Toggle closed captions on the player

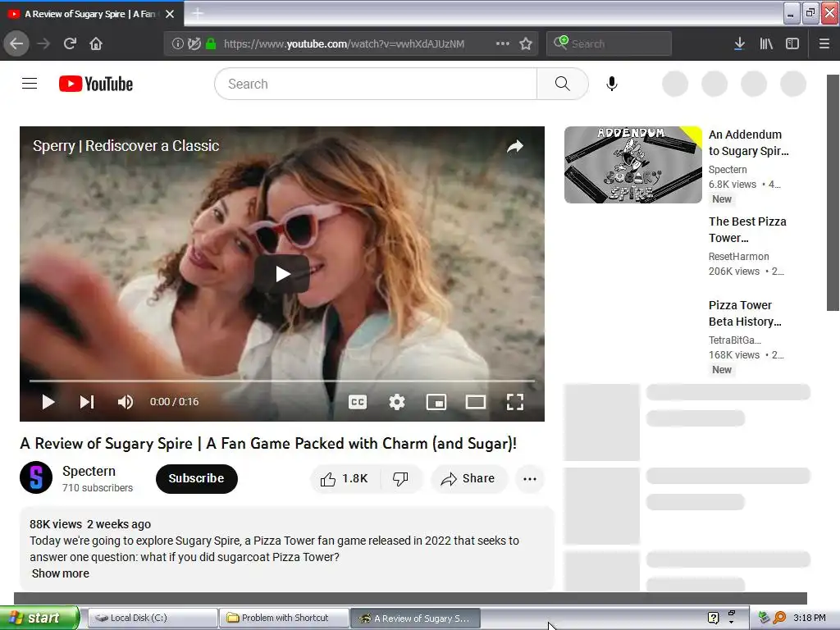[358, 402]
